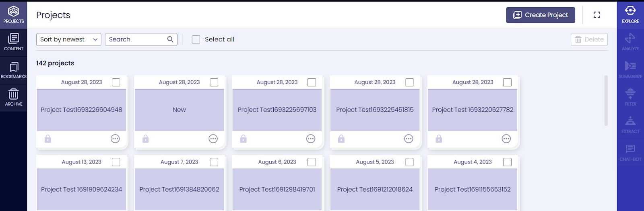Viewport: 644px width, 211px height.
Task: Expand the Sort by newest dropdown
Action: [x=68, y=39]
